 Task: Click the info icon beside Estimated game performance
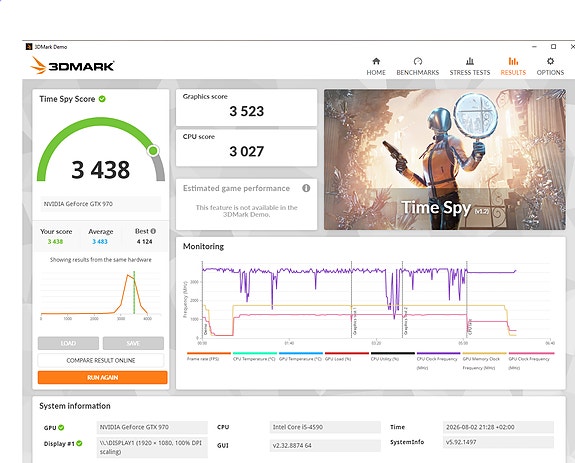(306, 188)
